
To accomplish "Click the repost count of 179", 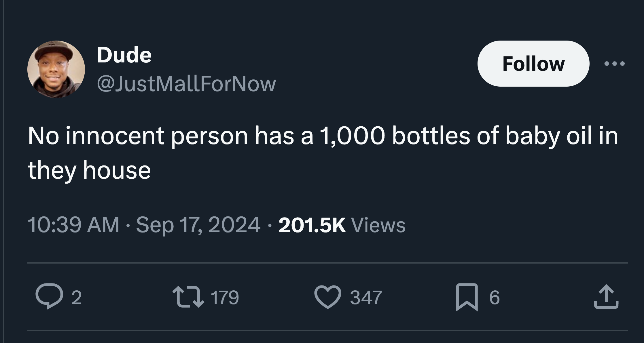I will [x=225, y=298].
